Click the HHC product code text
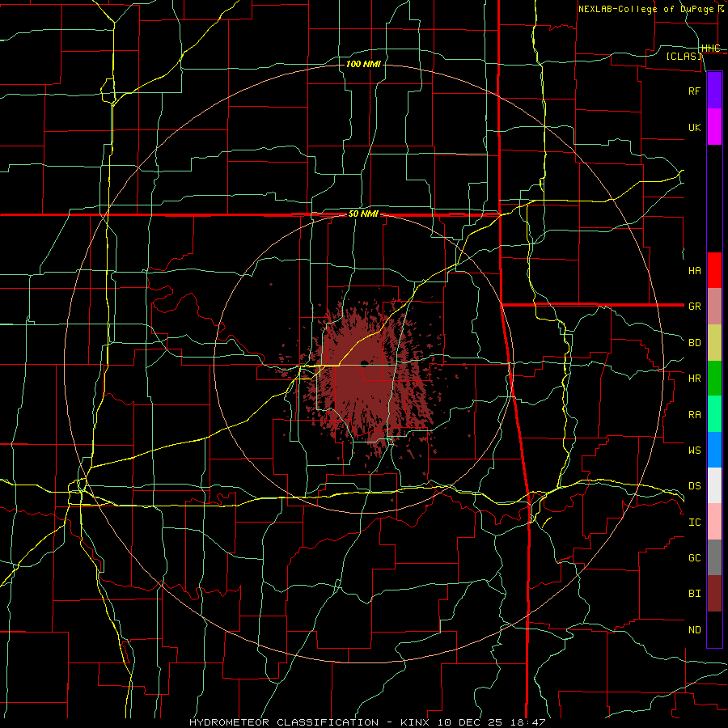This screenshot has height=728, width=728. click(710, 49)
